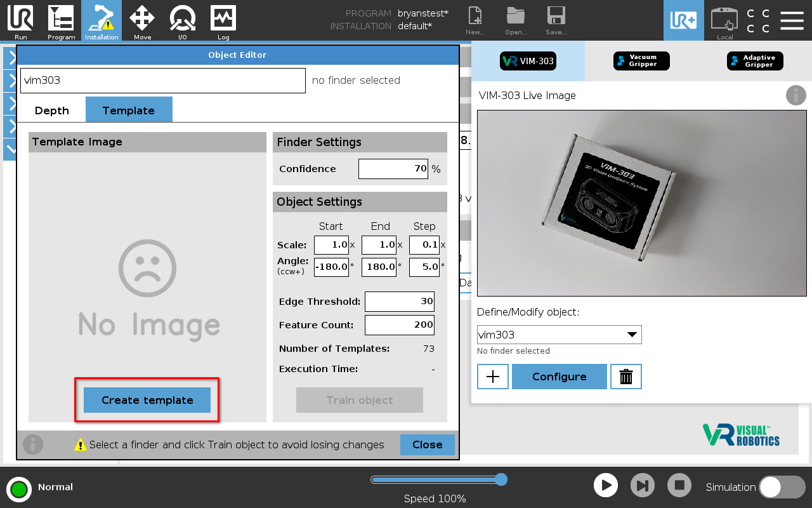Screen dimensions: 812x508
Task: Open the Move tab
Action: point(142,21)
